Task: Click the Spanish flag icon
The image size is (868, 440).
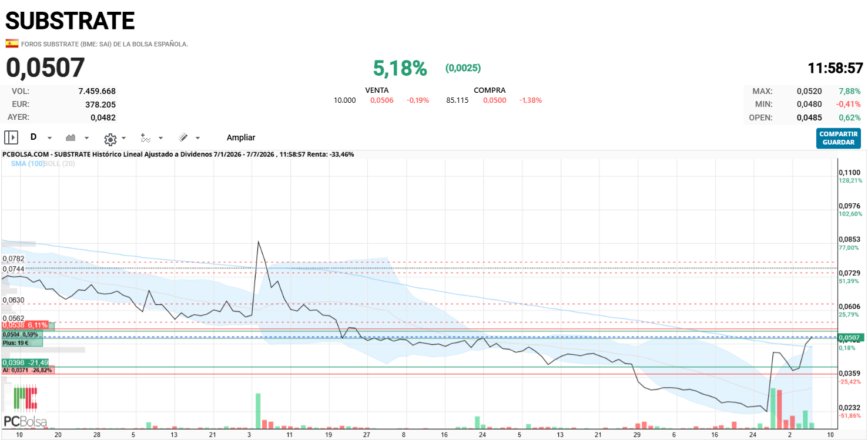Action: click(x=12, y=43)
